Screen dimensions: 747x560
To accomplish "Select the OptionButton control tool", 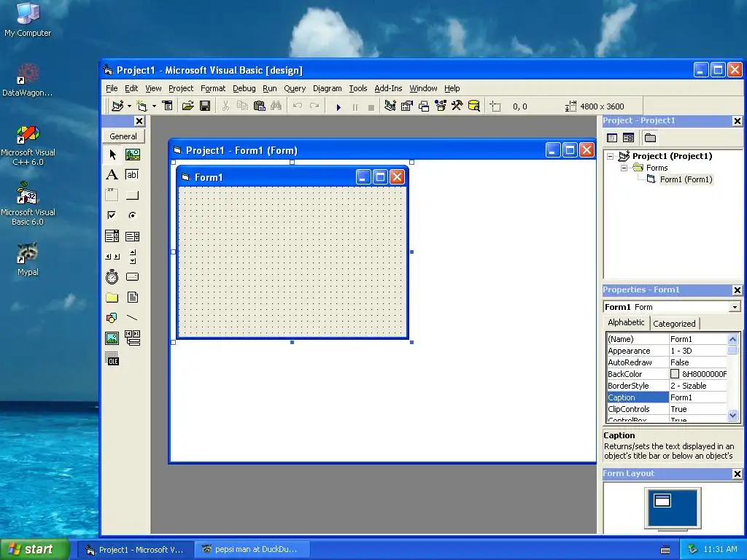I will (133, 215).
